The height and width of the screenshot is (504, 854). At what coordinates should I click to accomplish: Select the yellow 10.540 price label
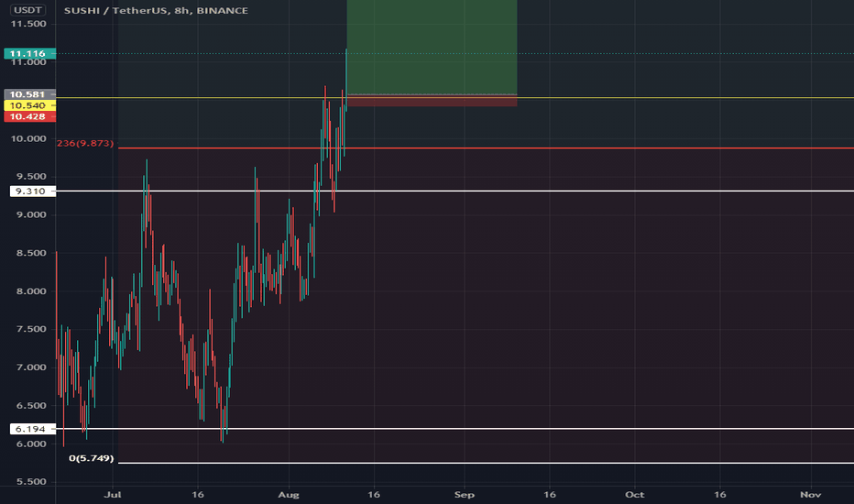[x=29, y=105]
